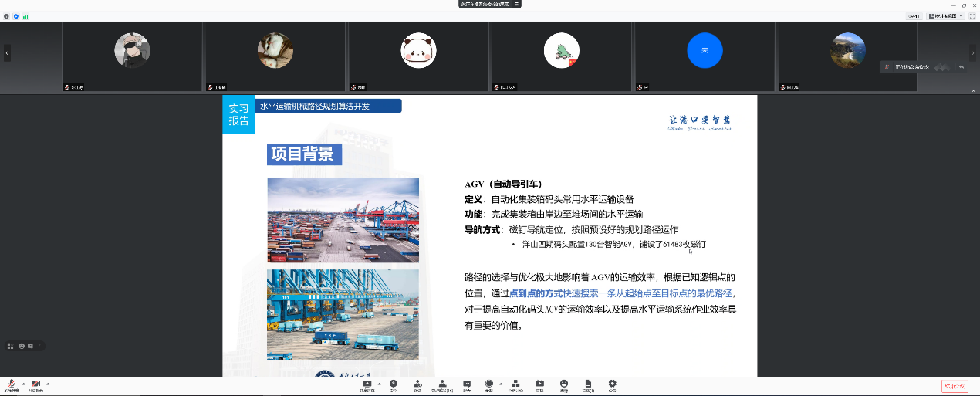Viewport: 980px width, 396px height.
Task: Turn on the camera video
Action: pos(35,384)
